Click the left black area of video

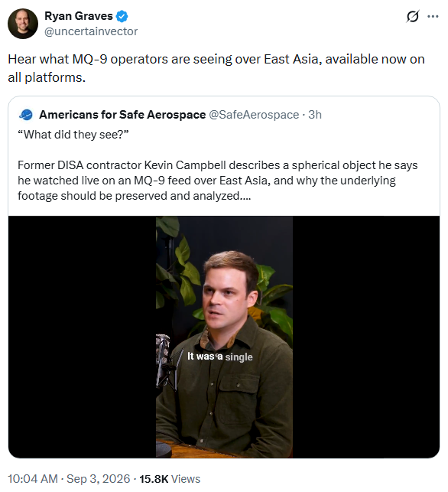click(x=82, y=337)
